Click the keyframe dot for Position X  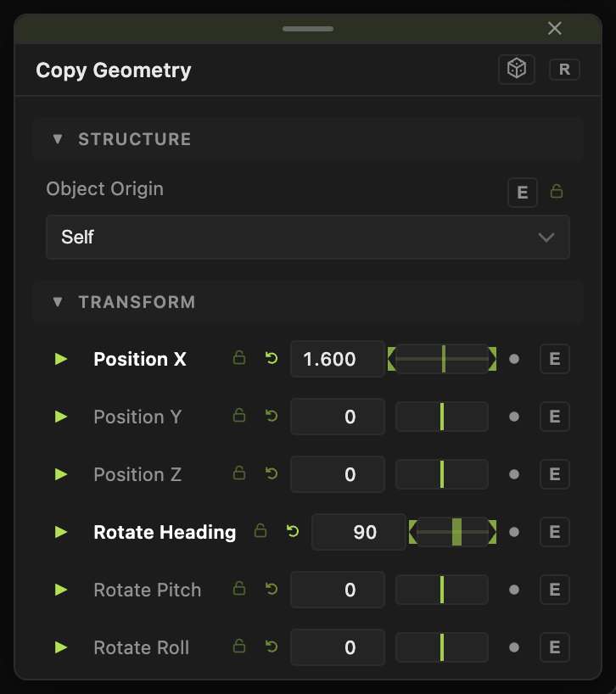(x=514, y=359)
